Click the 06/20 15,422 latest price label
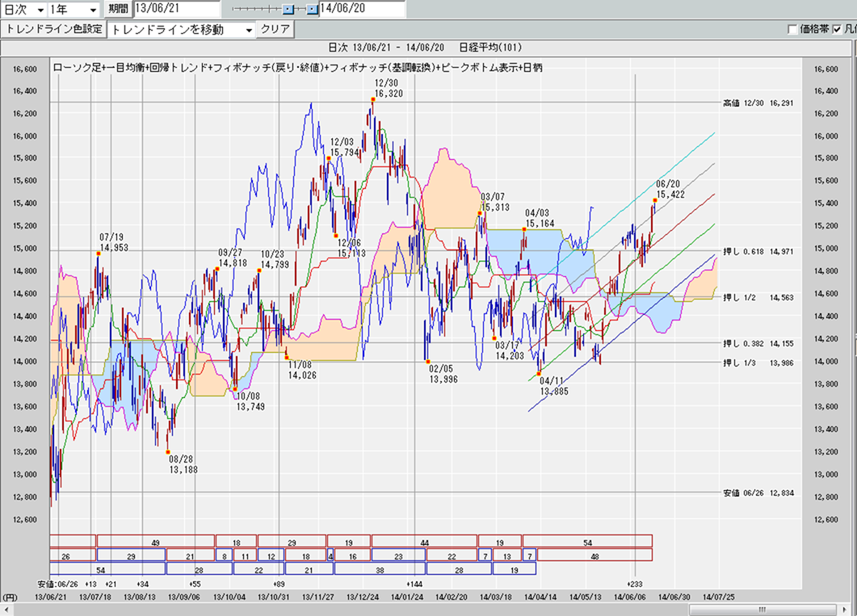The image size is (857, 616). (670, 190)
